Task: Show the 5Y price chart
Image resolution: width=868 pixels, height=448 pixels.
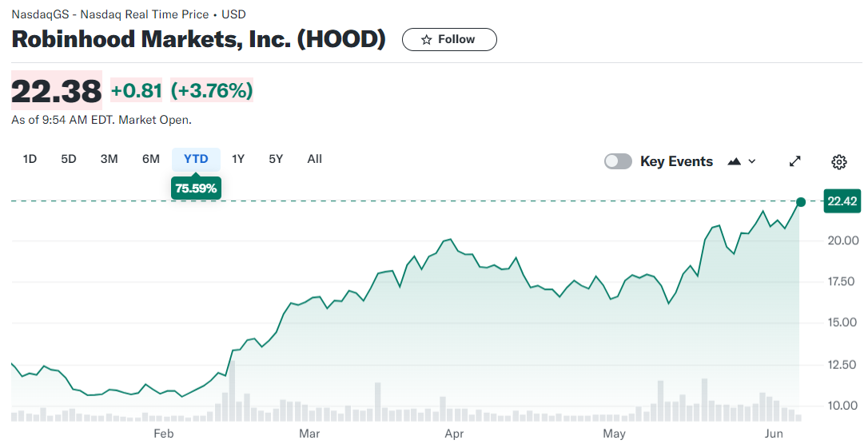Action: click(x=276, y=159)
